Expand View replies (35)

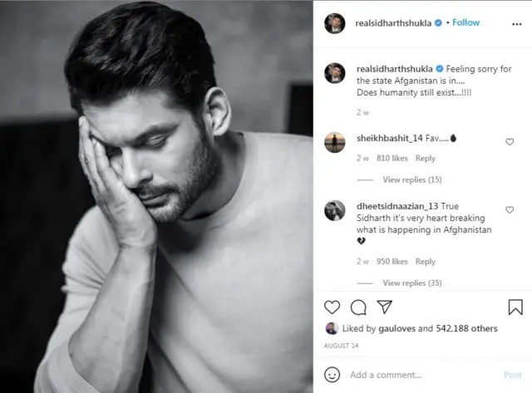coord(412,282)
